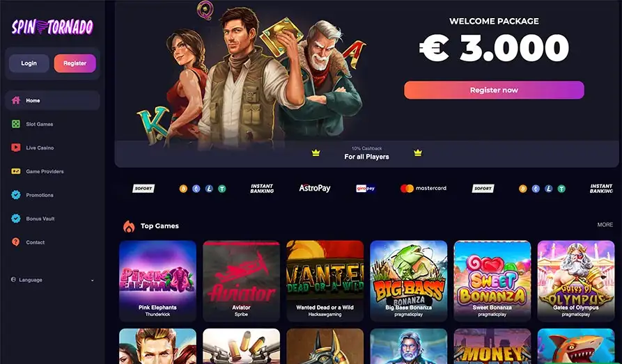Click the orange Contact question icon
622x364 pixels.
pos(16,242)
